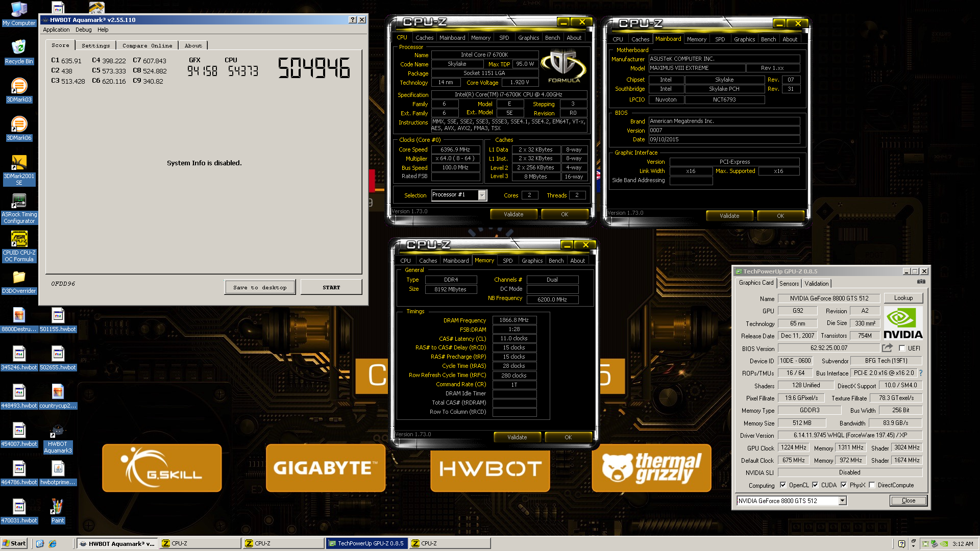
Task: Launch the 3DMark06 shortcut
Action: (x=19, y=128)
